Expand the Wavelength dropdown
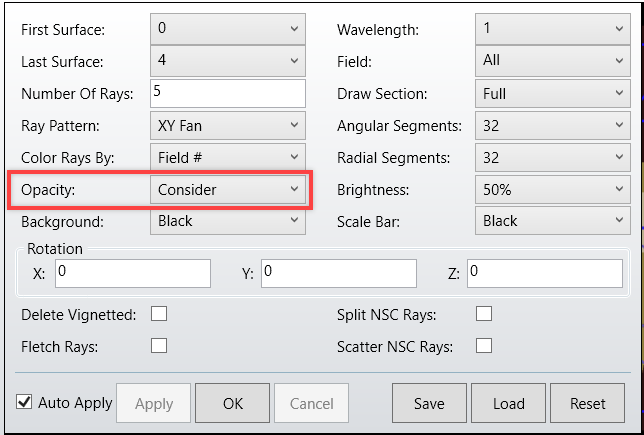The height and width of the screenshot is (435, 644). [x=552, y=29]
